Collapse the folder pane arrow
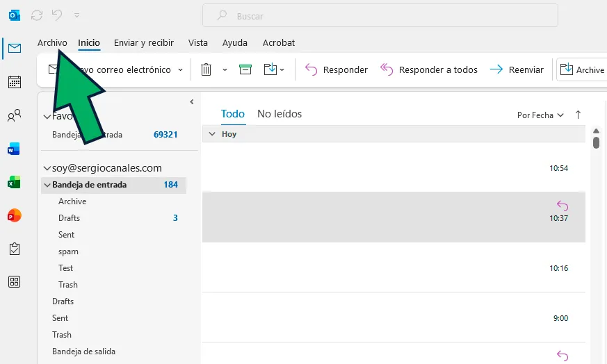607x364 pixels. tap(192, 101)
